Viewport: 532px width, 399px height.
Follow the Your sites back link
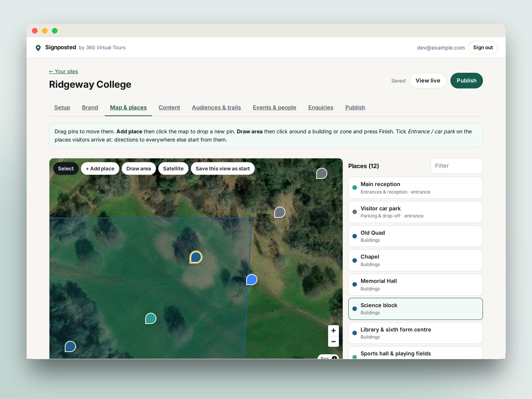[64, 71]
